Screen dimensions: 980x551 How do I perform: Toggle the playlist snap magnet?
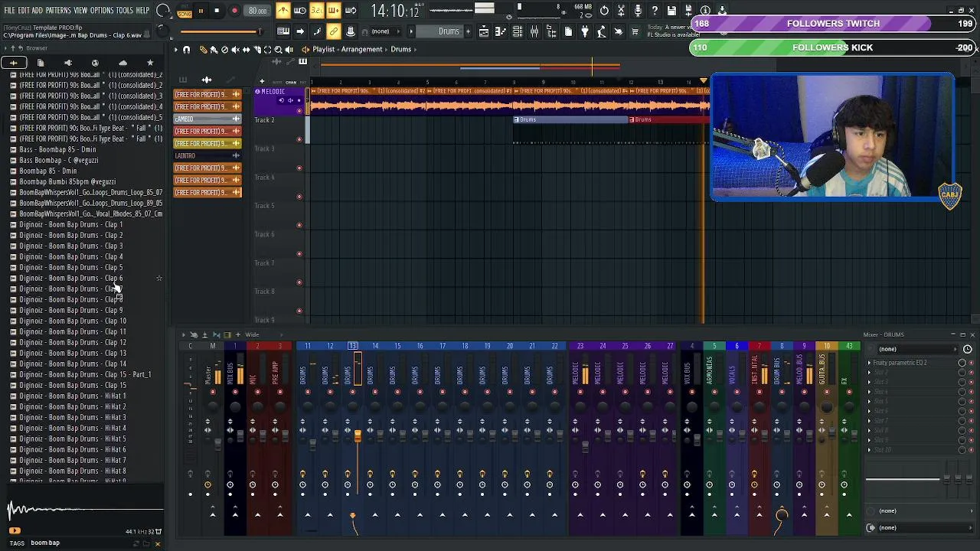pos(186,49)
